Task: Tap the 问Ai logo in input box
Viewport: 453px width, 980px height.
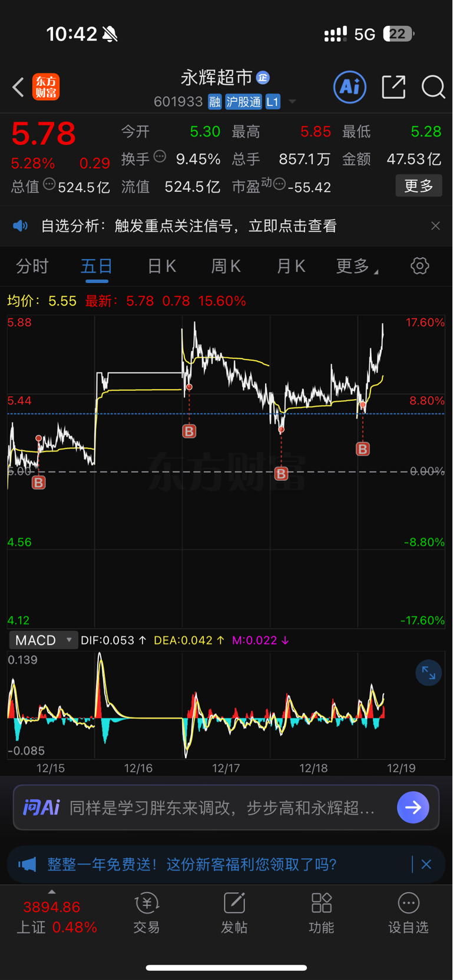Action: tap(41, 808)
